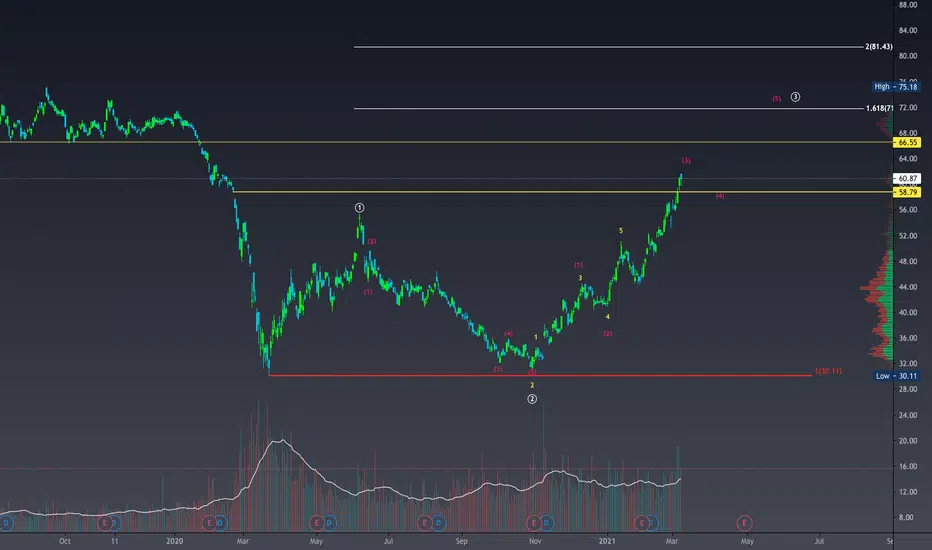Click the 1.618 Fibonacci level label
The image size is (932, 550).
879,108
